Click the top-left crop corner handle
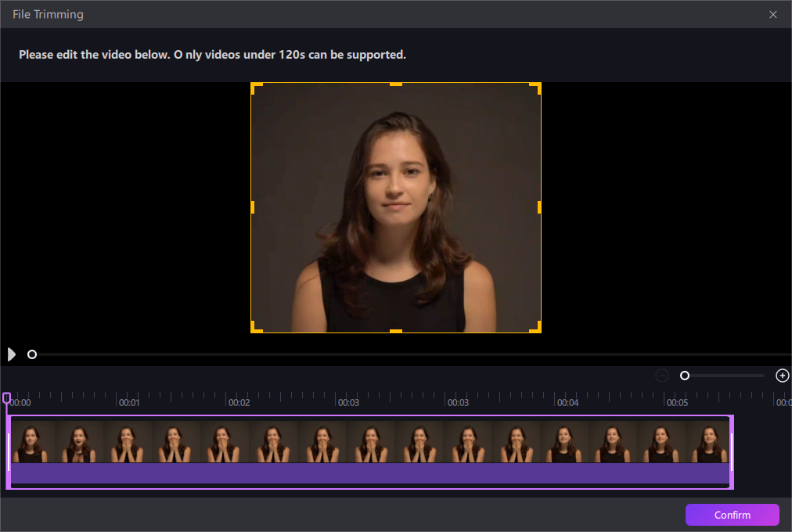Screen dimensions: 792x532 (256, 88)
